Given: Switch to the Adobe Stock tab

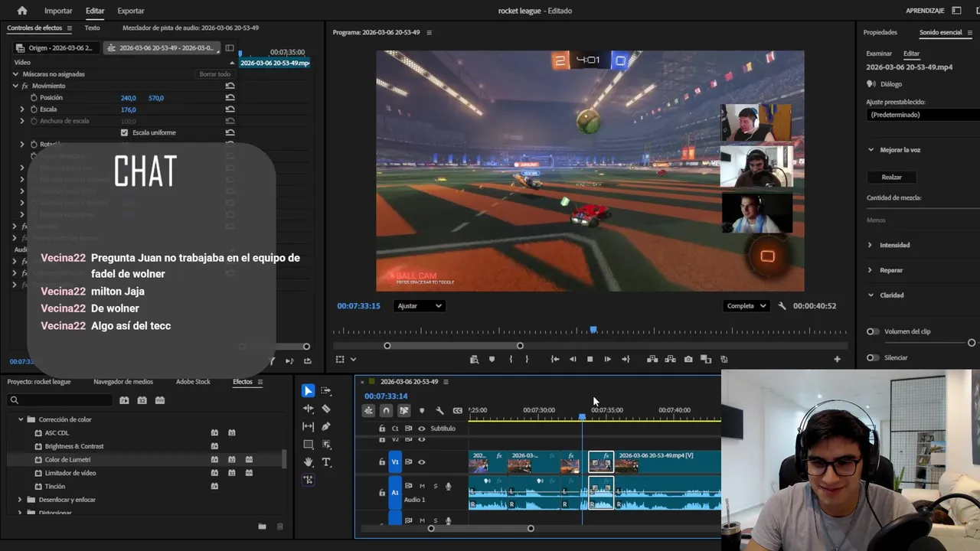Looking at the screenshot, I should (193, 382).
